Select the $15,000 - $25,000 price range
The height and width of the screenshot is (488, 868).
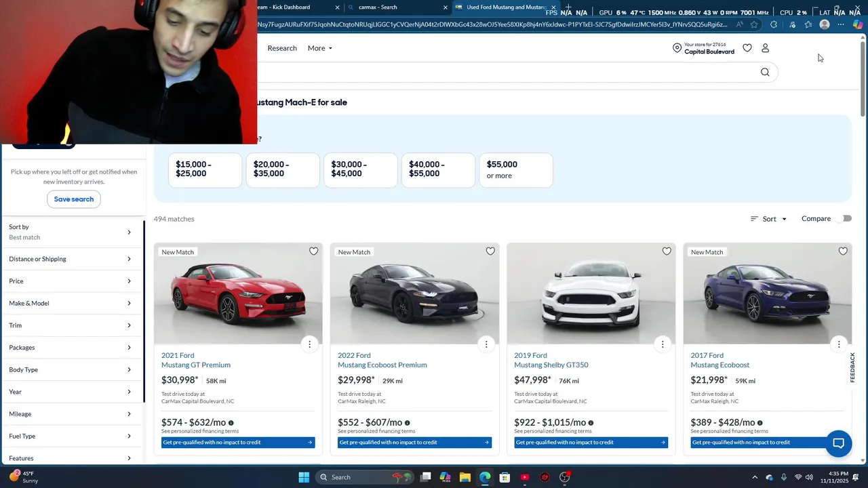205,170
